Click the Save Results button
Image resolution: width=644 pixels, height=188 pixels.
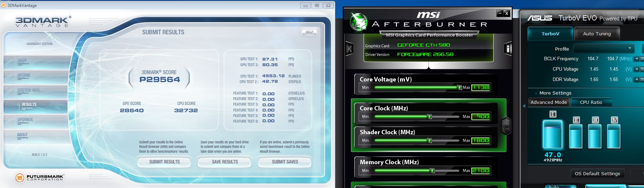pyautogui.click(x=225, y=162)
